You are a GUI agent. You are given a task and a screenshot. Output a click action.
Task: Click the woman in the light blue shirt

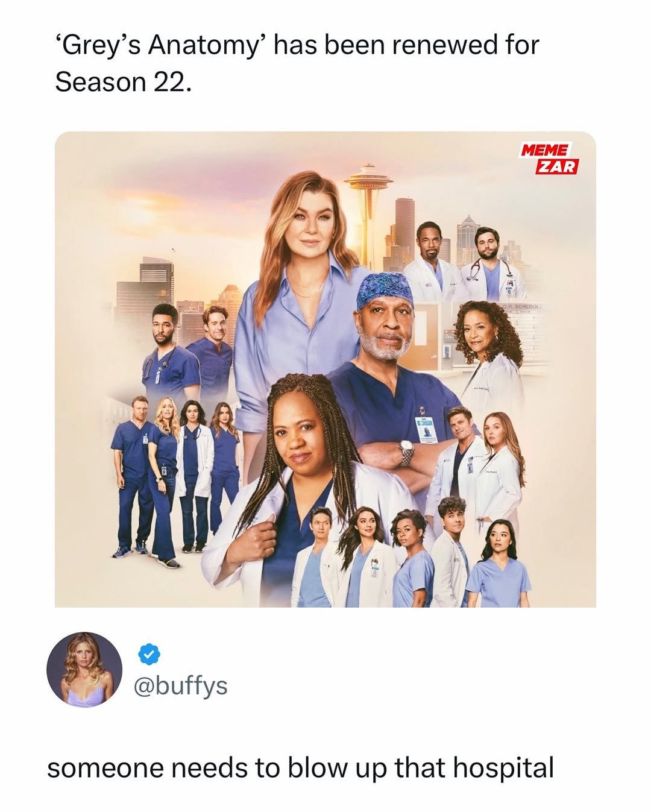pos(301,301)
